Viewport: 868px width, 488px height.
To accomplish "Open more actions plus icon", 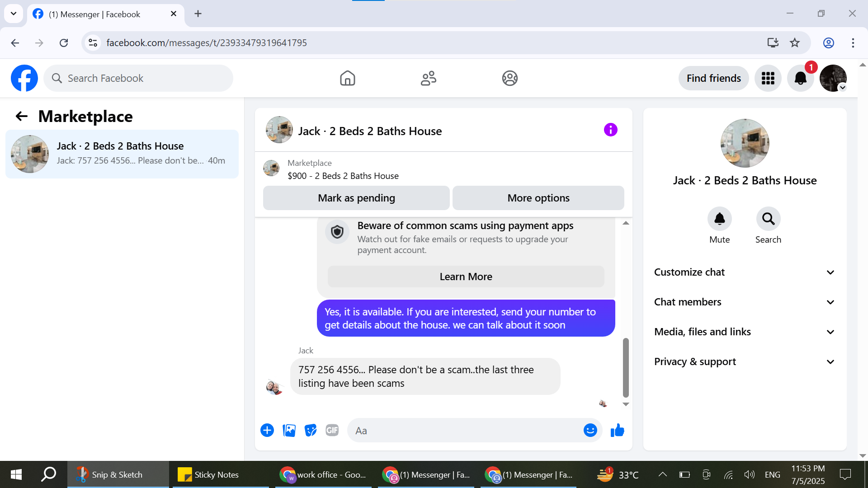I will click(267, 431).
